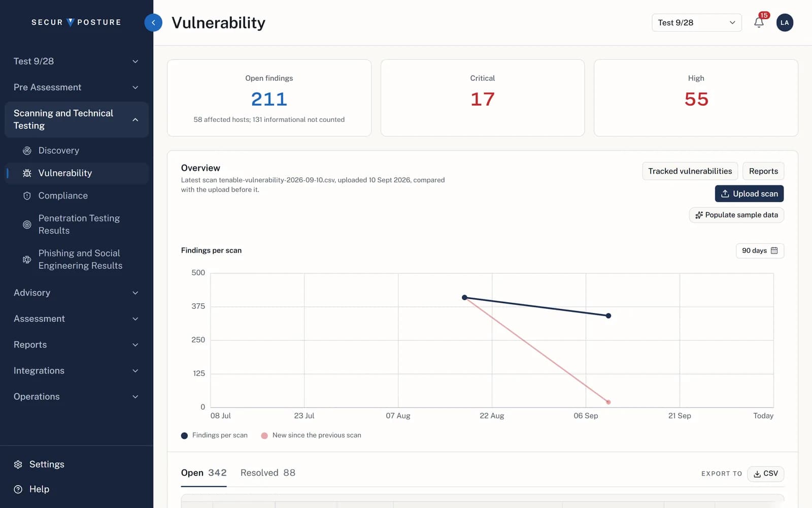
Task: Expand the Operations section
Action: click(x=76, y=396)
